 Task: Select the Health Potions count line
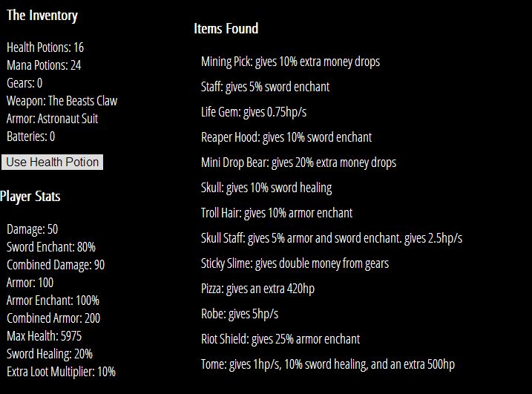45,47
